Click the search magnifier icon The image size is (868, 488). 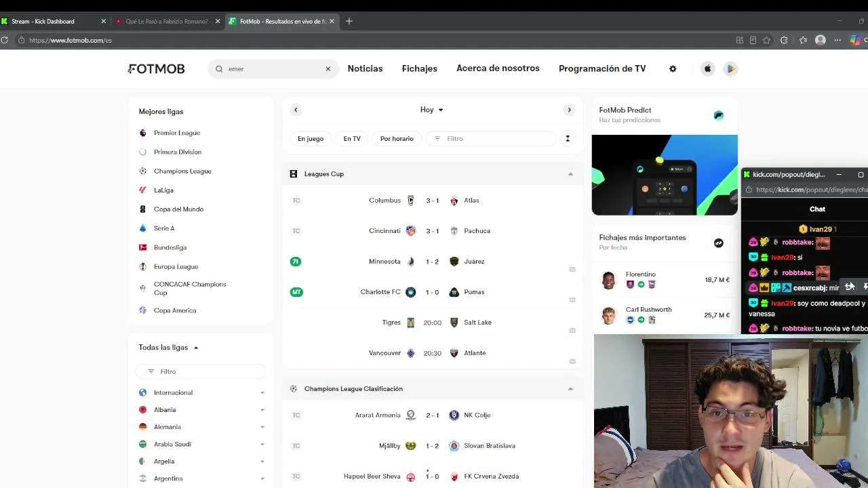click(x=219, y=68)
